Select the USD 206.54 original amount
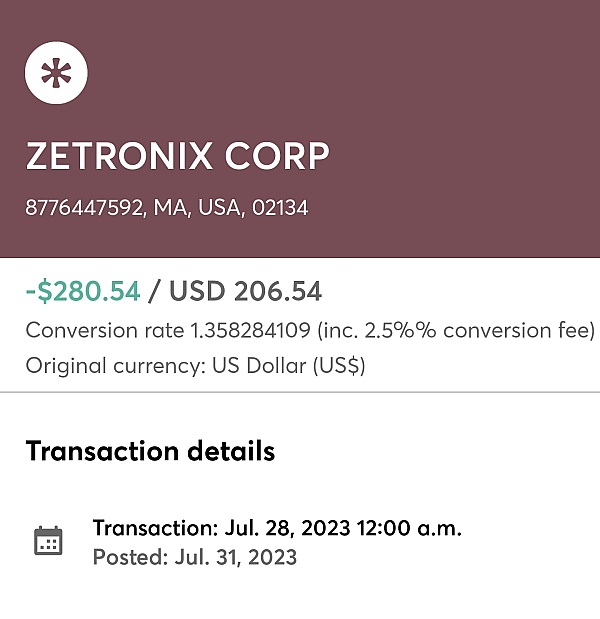600x619 pixels. [245, 291]
